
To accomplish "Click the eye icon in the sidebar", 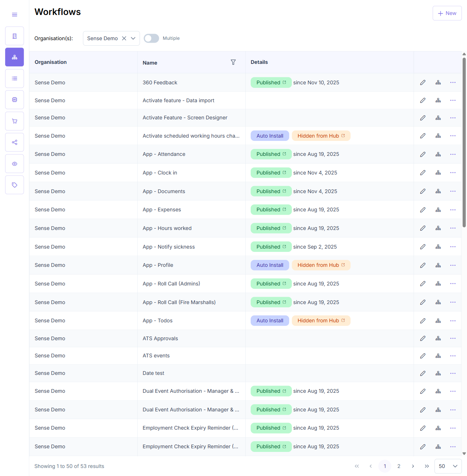I will 15,164.
